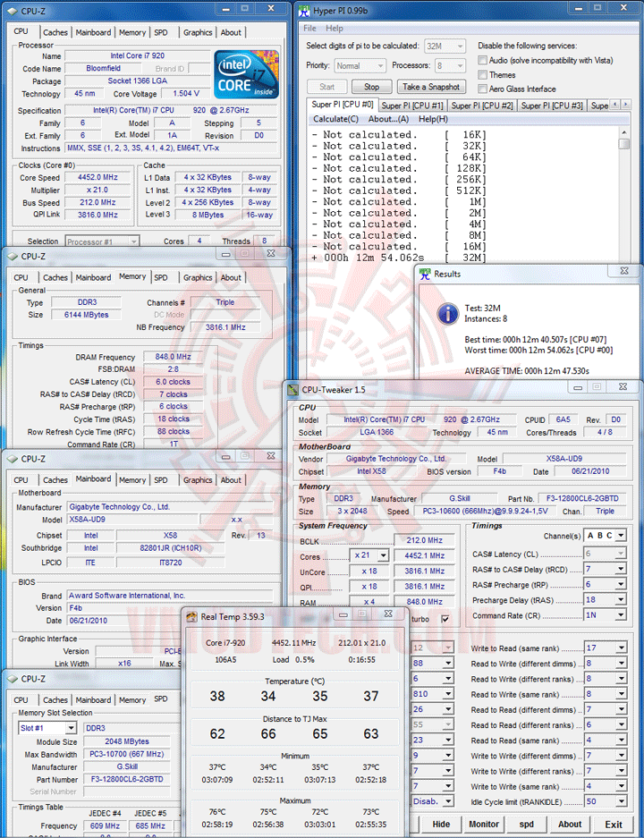644x838 pixels.
Task: Open Cores x 21 multiplier dropdown
Action: point(383,555)
